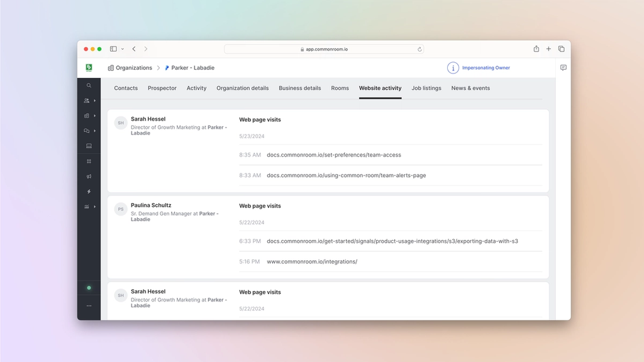
Task: Open the storefront icon in sidebar
Action: [89, 146]
